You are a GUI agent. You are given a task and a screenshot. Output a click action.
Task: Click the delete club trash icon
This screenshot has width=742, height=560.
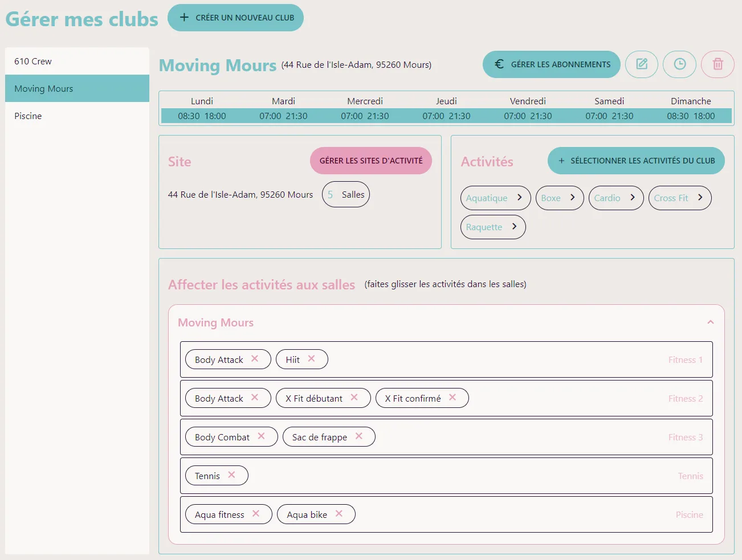pos(718,64)
